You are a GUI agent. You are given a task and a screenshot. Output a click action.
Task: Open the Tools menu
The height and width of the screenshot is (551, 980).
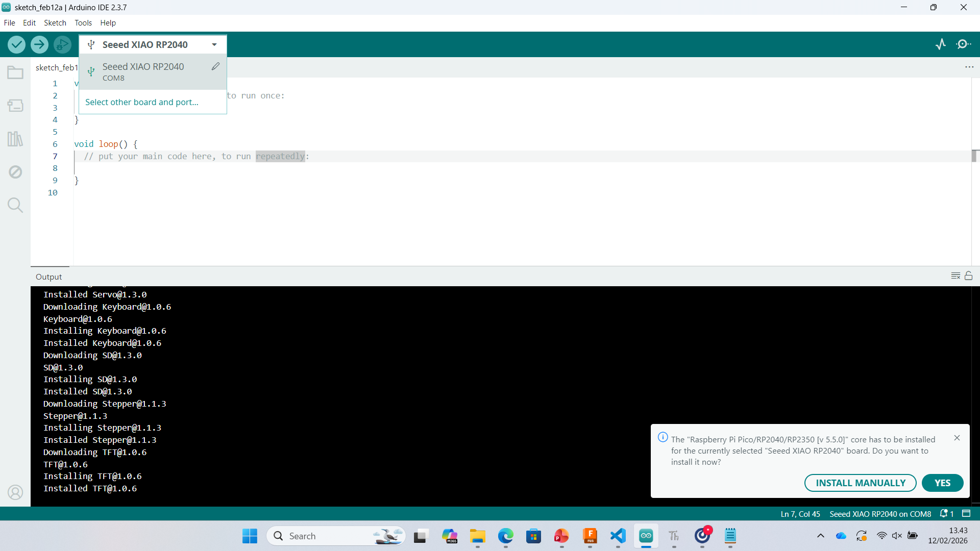pyautogui.click(x=83, y=23)
